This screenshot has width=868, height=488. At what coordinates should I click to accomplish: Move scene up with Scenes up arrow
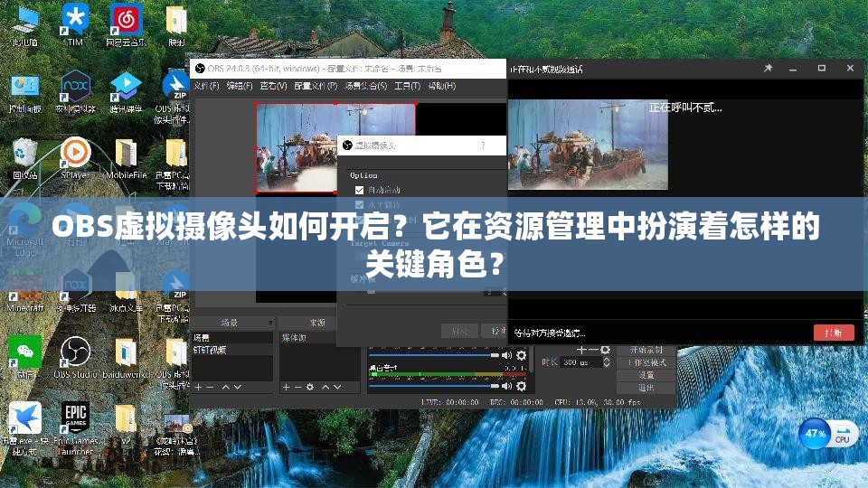(225, 388)
